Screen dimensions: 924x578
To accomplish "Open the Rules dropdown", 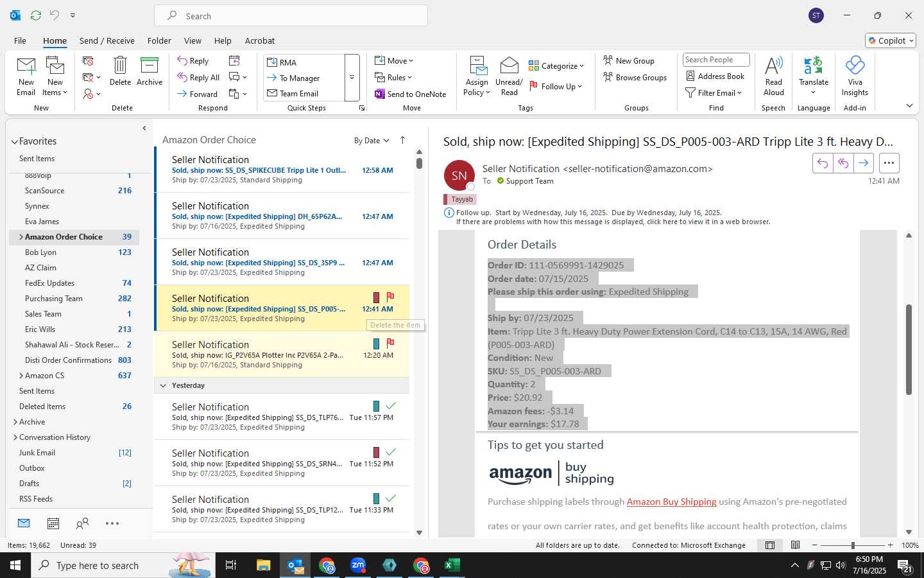I will point(393,77).
